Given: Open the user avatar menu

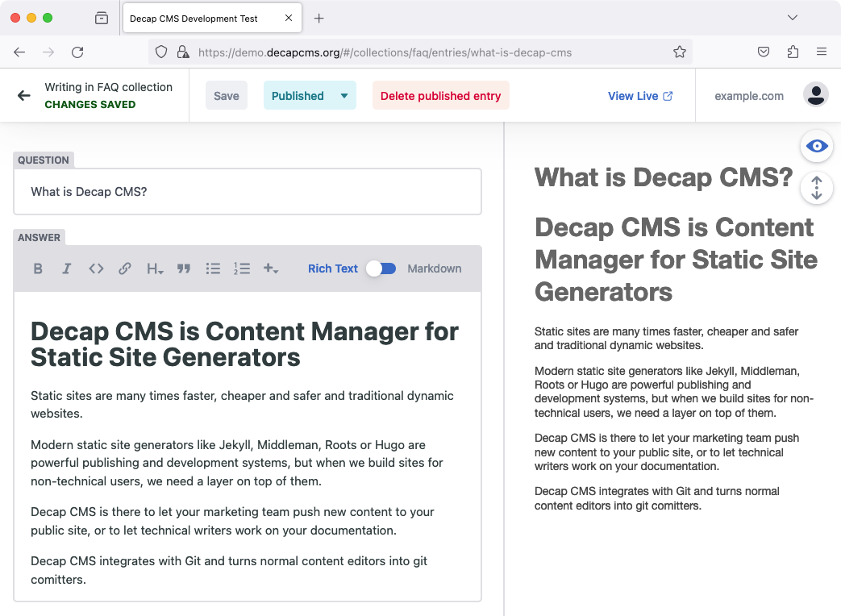Looking at the screenshot, I should point(816,95).
